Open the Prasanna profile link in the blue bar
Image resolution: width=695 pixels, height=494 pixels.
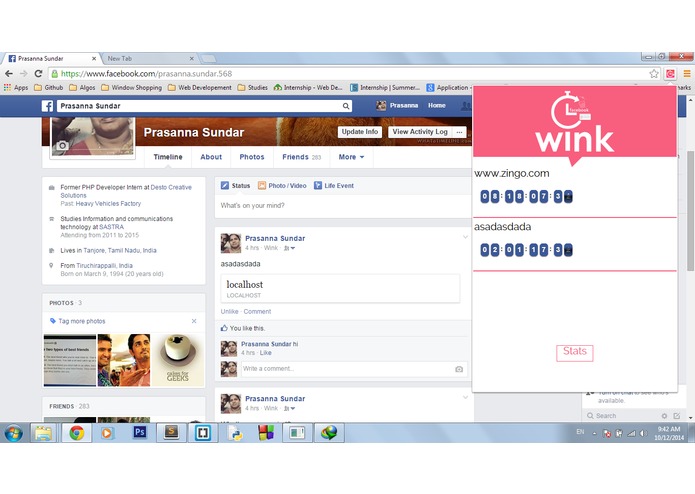click(x=398, y=105)
